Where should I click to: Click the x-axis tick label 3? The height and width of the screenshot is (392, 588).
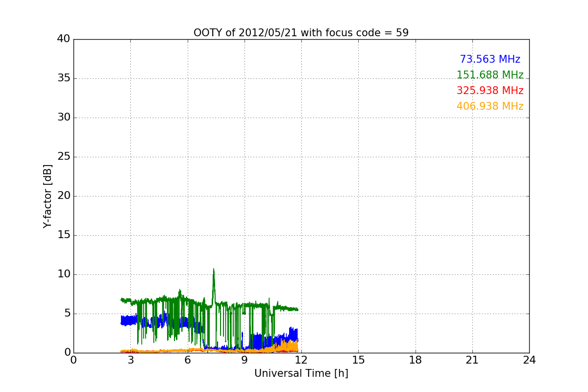(130, 360)
